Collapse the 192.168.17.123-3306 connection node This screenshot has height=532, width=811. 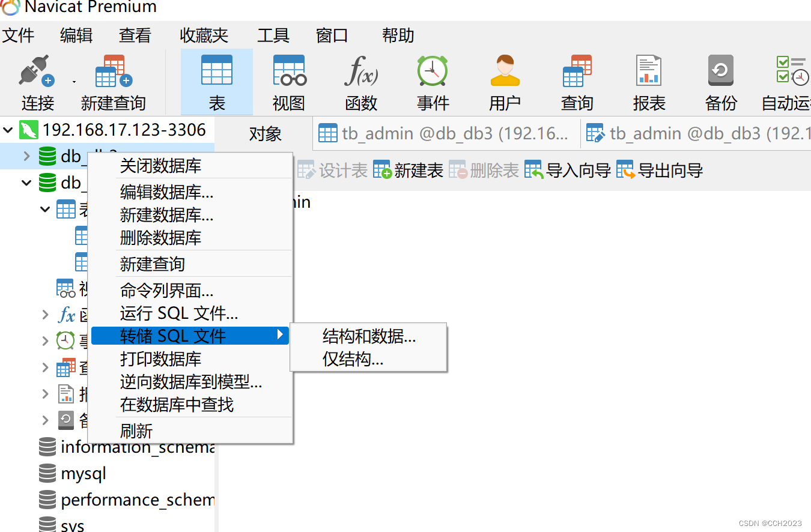coord(8,130)
